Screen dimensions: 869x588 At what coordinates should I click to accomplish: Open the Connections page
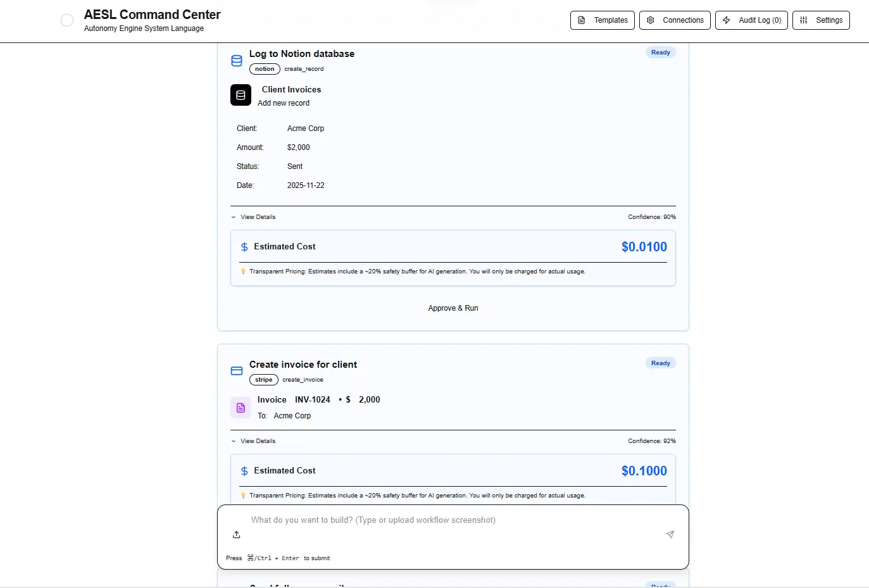click(x=675, y=20)
